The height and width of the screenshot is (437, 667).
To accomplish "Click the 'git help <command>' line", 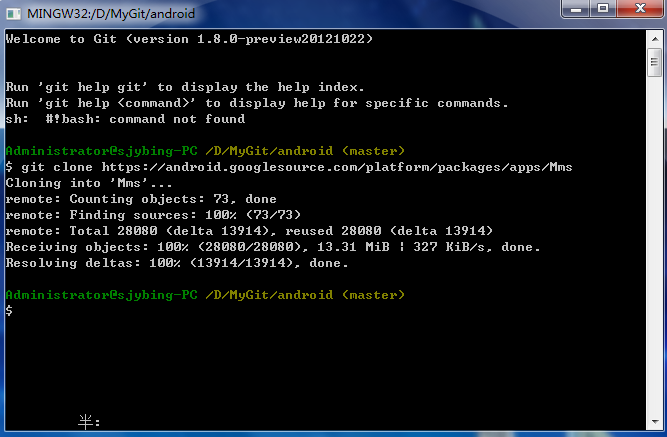I will tap(257, 103).
